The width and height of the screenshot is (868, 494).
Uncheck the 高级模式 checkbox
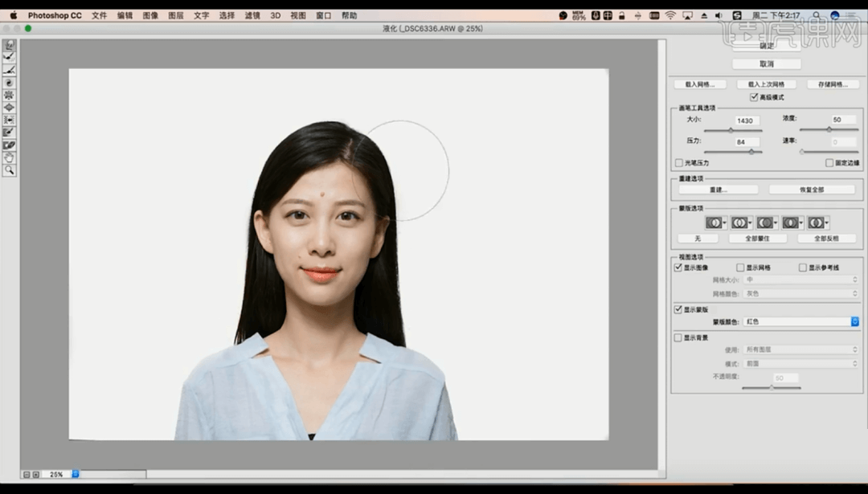pos(753,97)
